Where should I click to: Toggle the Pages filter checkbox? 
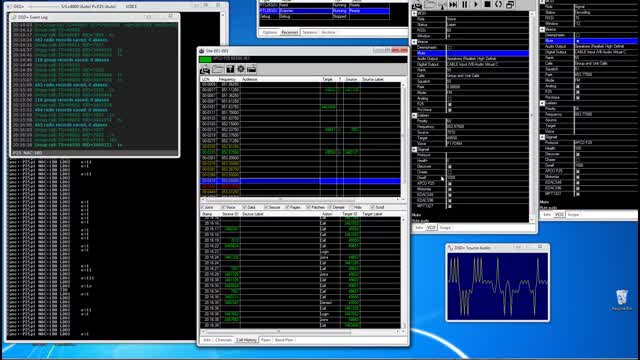pos(287,207)
